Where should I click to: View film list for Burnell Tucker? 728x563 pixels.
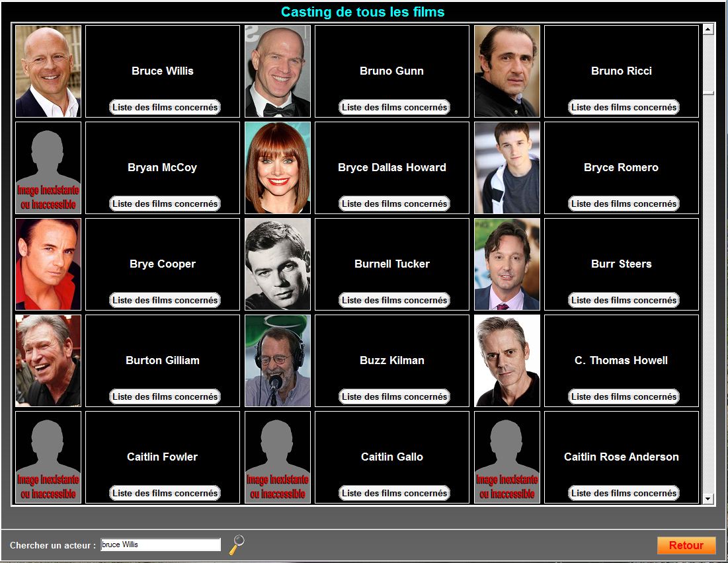click(x=394, y=300)
